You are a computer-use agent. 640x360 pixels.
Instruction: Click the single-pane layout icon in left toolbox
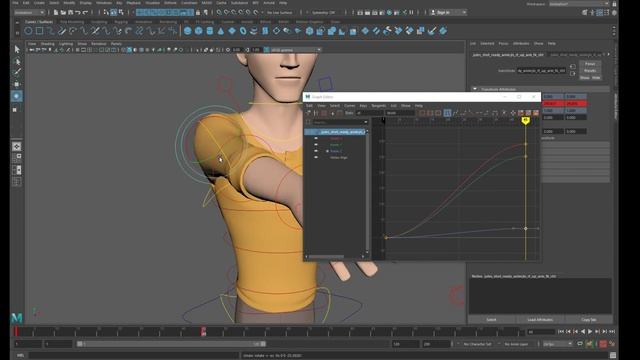tap(17, 147)
